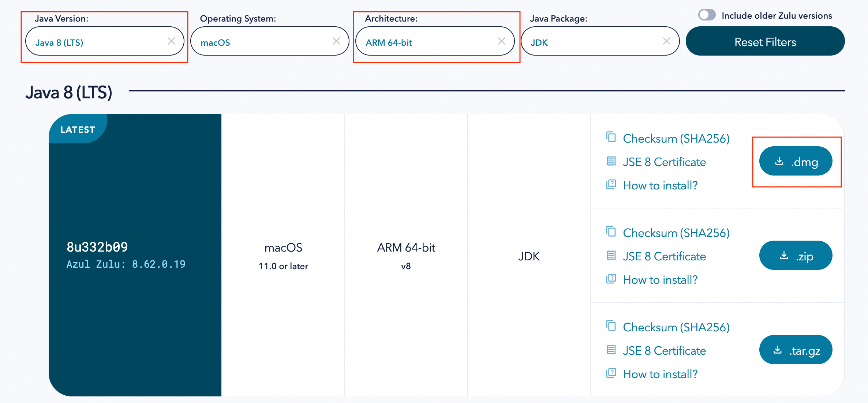Open JSE 8 Certificate in .zip row

[x=664, y=256]
